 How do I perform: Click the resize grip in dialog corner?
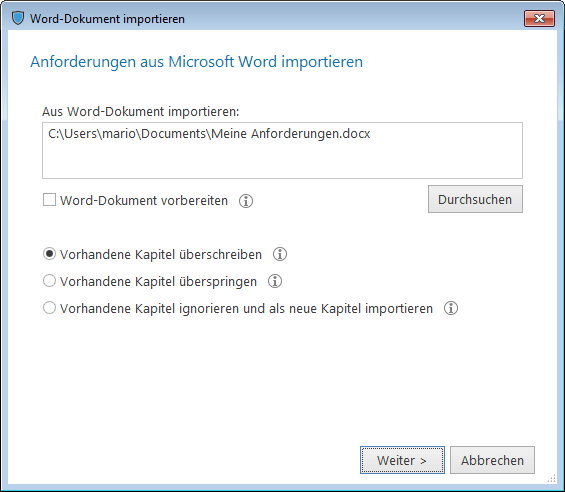(551, 478)
